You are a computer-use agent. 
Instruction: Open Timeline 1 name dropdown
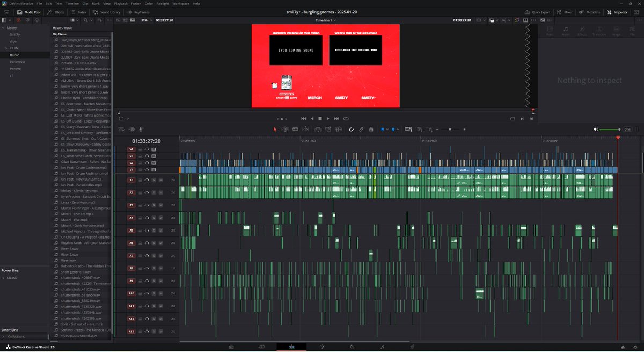click(326, 20)
